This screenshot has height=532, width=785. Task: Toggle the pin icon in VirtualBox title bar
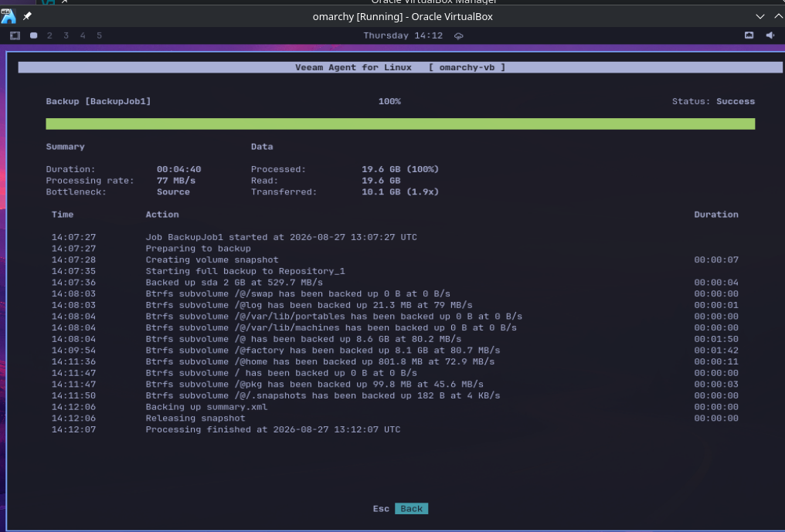27,16
